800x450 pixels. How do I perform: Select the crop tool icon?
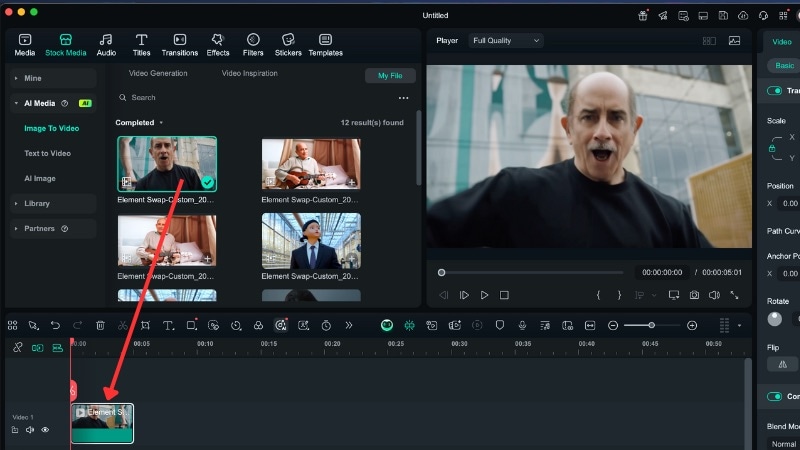[x=145, y=325]
